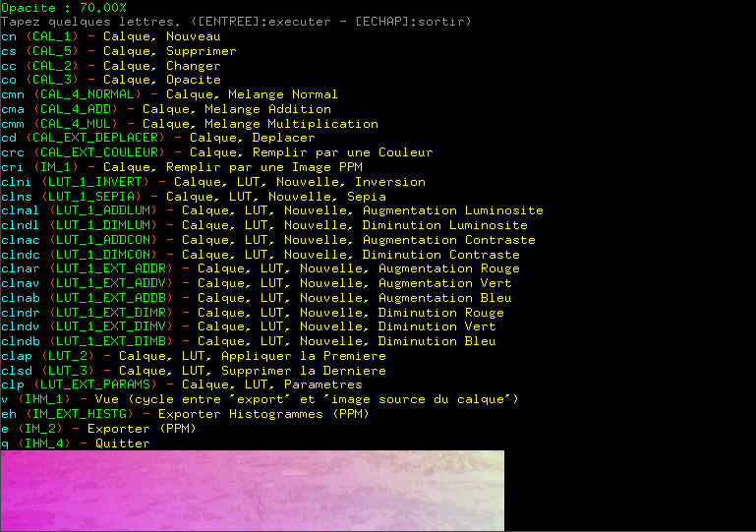The height and width of the screenshot is (532, 756).
Task: Click the 'Opacite : 70.00%' status line
Action: pos(64,8)
